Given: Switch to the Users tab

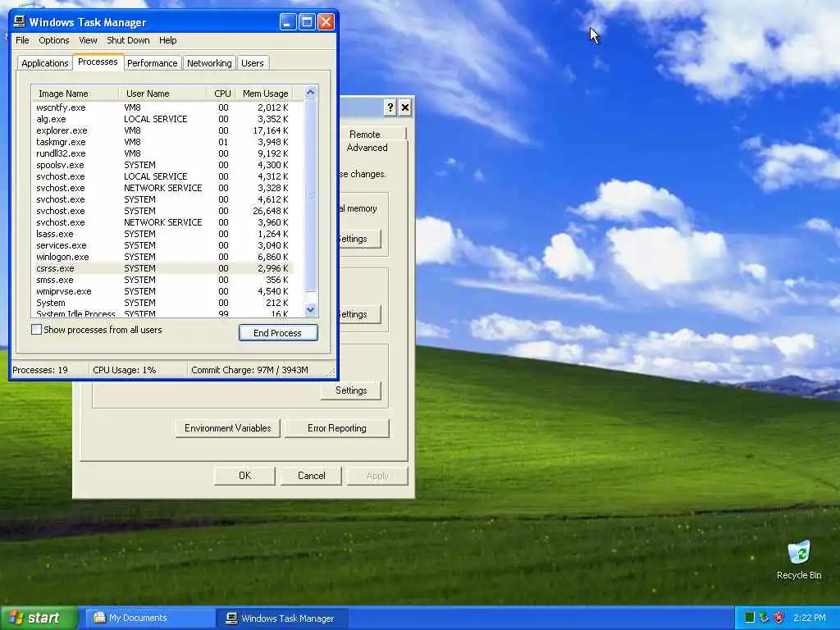Looking at the screenshot, I should (253, 63).
